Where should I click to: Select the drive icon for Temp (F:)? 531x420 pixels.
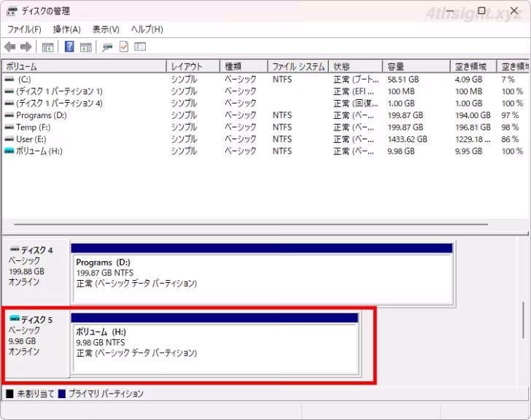(9, 128)
